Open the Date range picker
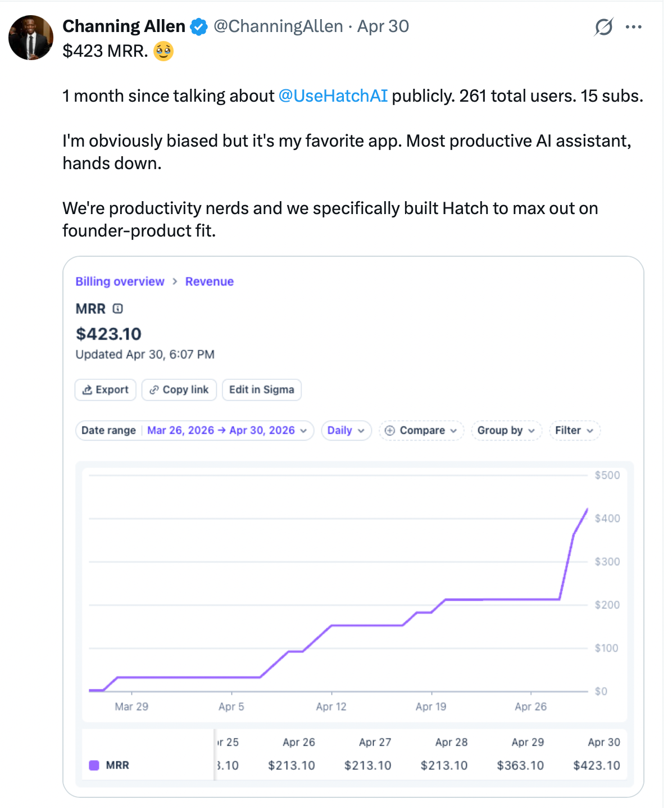This screenshot has height=808, width=672. point(194,430)
